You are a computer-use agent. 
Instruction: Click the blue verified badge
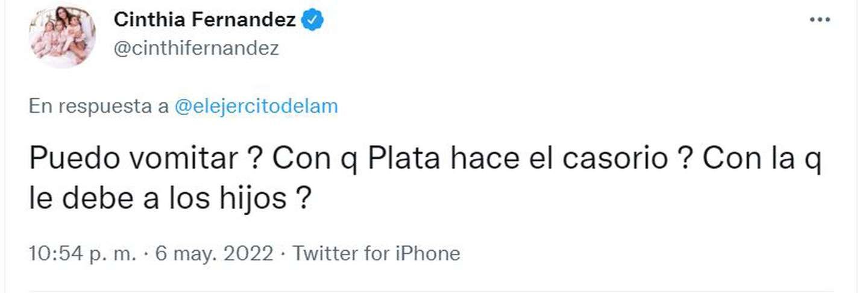(313, 20)
